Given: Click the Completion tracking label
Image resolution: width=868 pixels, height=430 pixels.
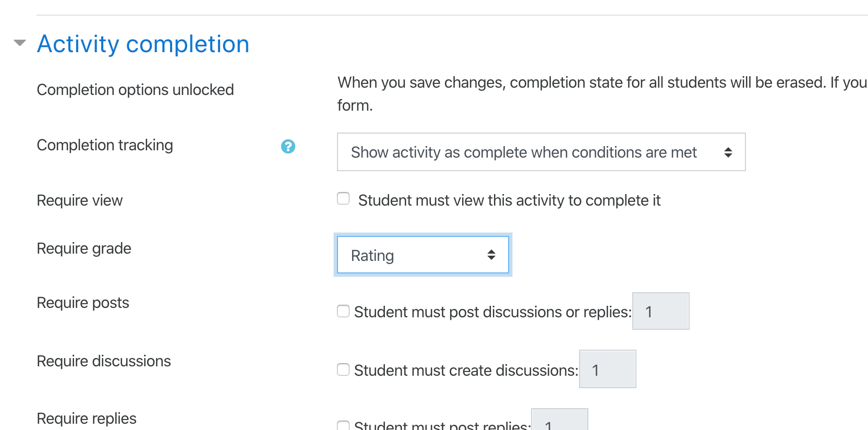Looking at the screenshot, I should point(105,145).
